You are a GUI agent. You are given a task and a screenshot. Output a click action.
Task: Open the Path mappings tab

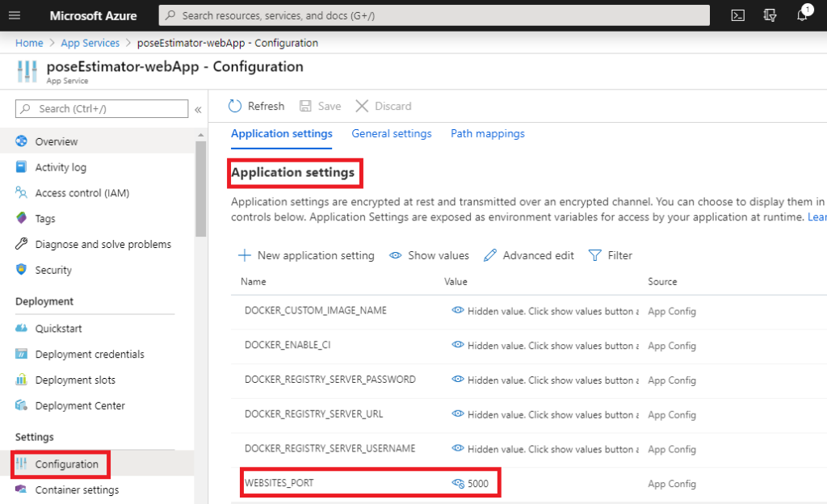(488, 133)
